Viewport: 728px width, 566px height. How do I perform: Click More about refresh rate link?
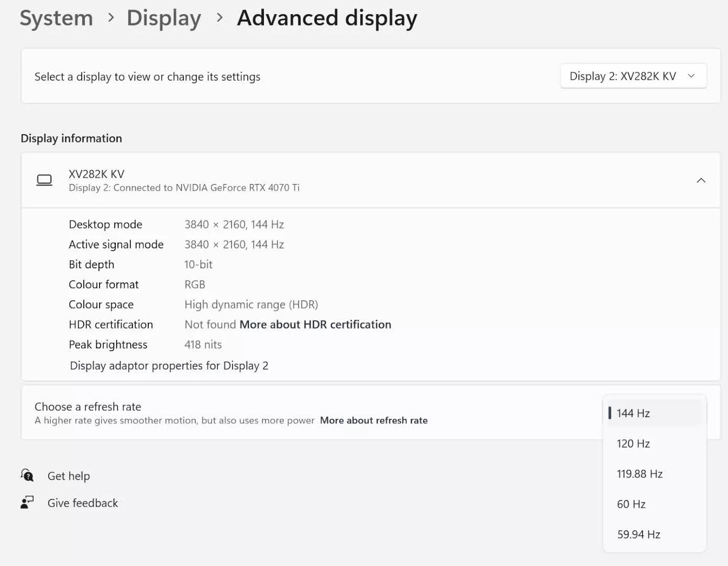tap(373, 420)
